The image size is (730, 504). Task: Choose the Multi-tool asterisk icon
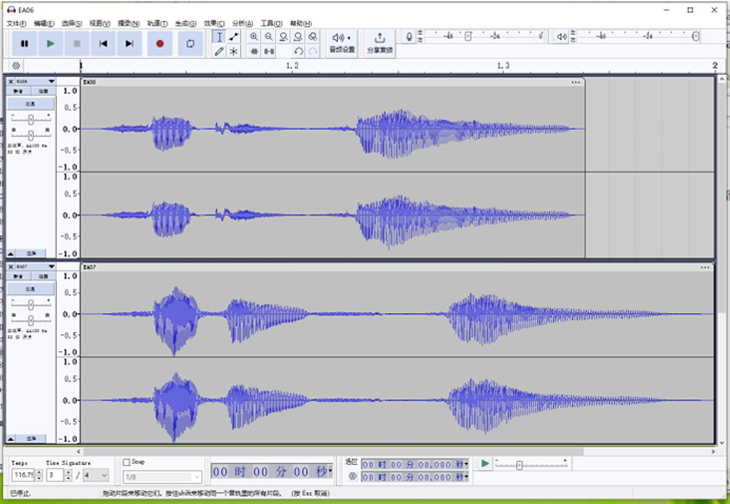pos(234,50)
